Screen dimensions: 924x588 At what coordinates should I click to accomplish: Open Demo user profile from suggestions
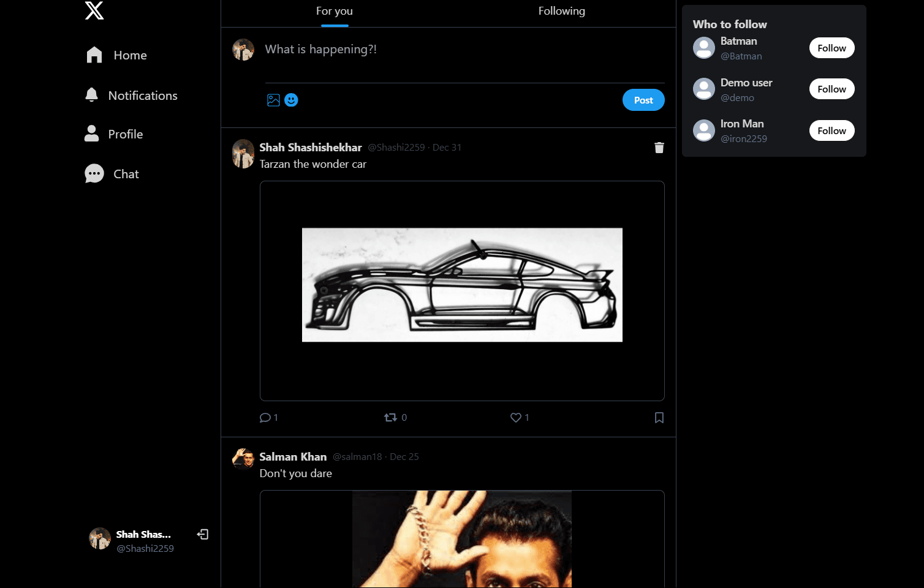pos(746,83)
